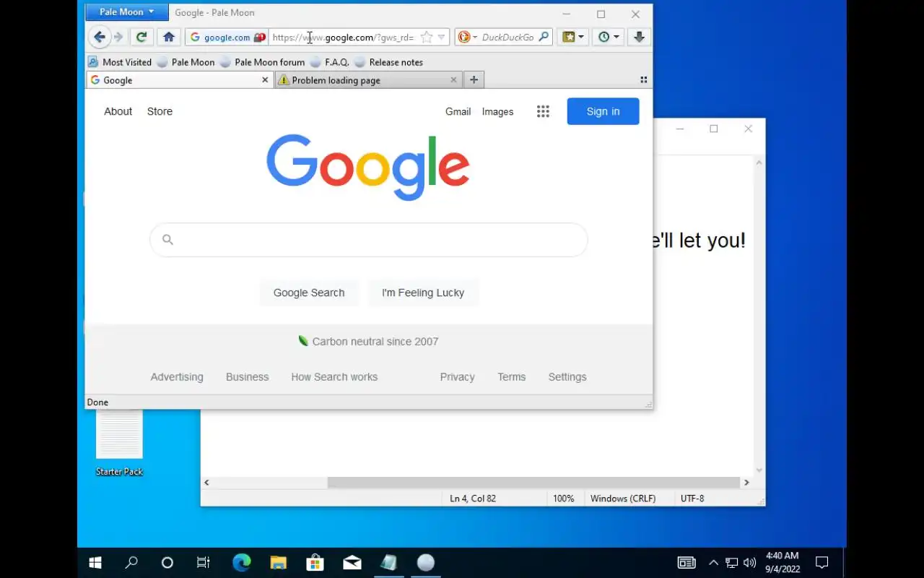924x578 pixels.
Task: Open the Mail app from taskbar
Action: coord(352,563)
